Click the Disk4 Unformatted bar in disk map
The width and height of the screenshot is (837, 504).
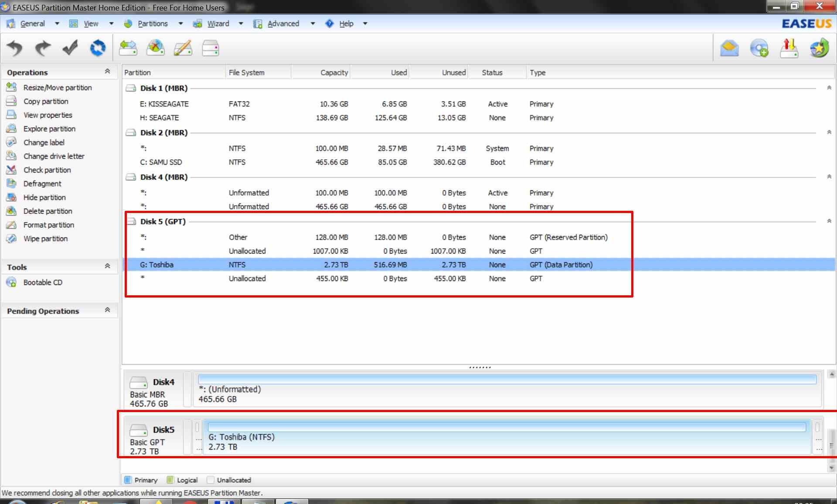tap(507, 389)
